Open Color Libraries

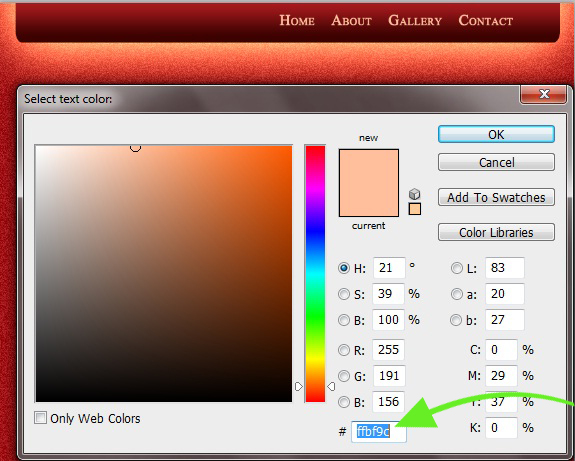[496, 232]
